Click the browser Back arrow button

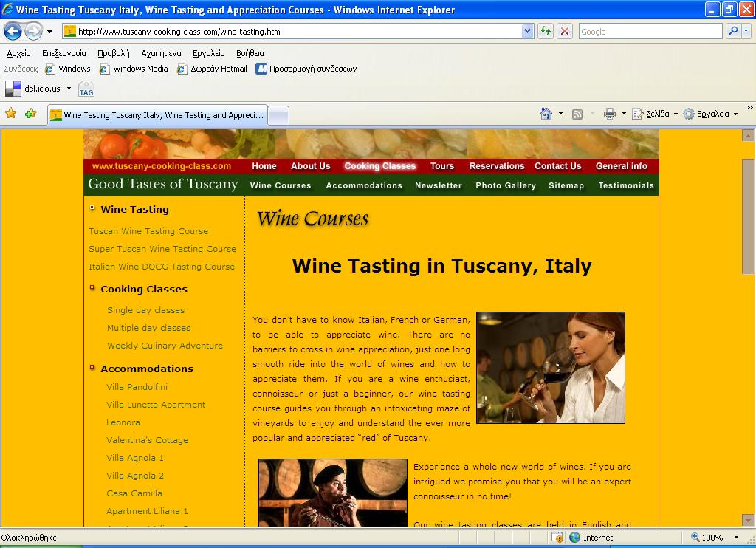[x=13, y=32]
